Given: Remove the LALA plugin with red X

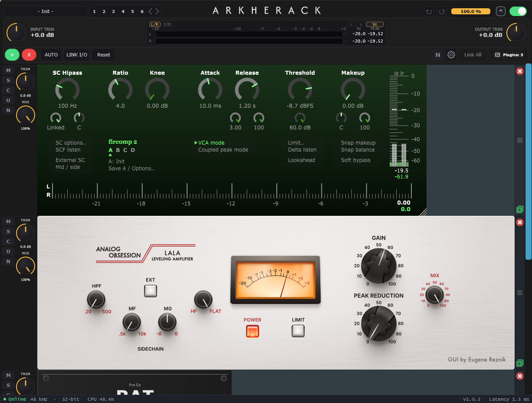Looking at the screenshot, I should (520, 222).
